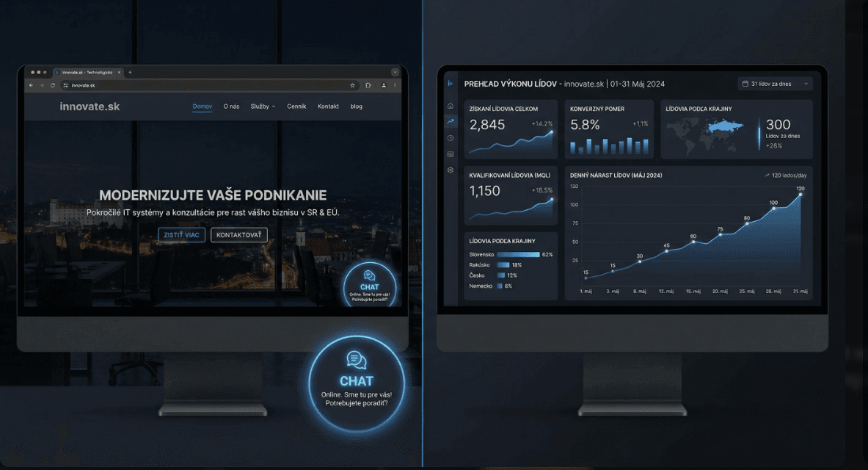Open the CHAT support widget bubble
This screenshot has width=868, height=470.
[357, 381]
